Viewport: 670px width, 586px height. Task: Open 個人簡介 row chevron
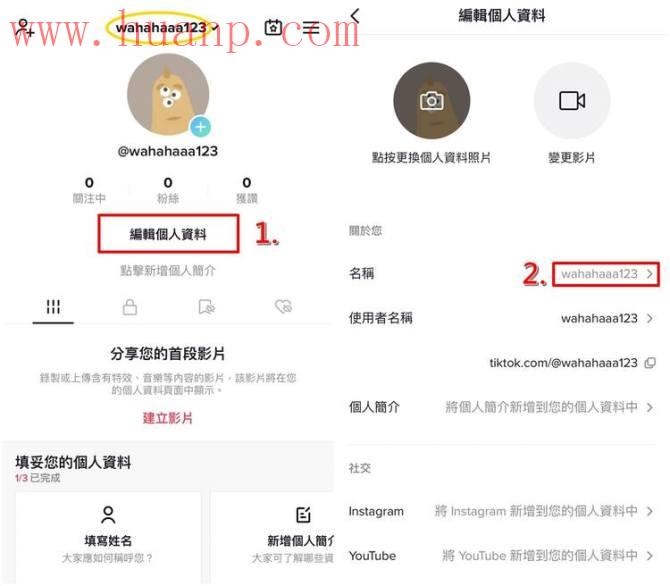[x=650, y=407]
